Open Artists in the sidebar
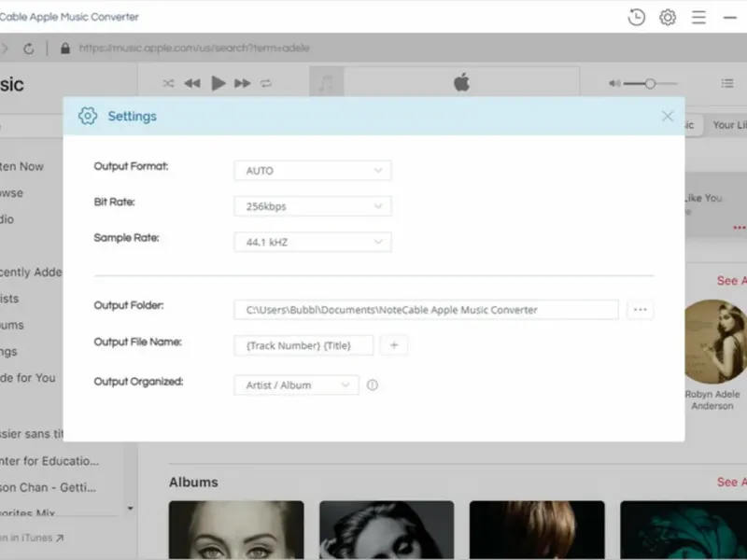The width and height of the screenshot is (747, 560). tap(9, 299)
